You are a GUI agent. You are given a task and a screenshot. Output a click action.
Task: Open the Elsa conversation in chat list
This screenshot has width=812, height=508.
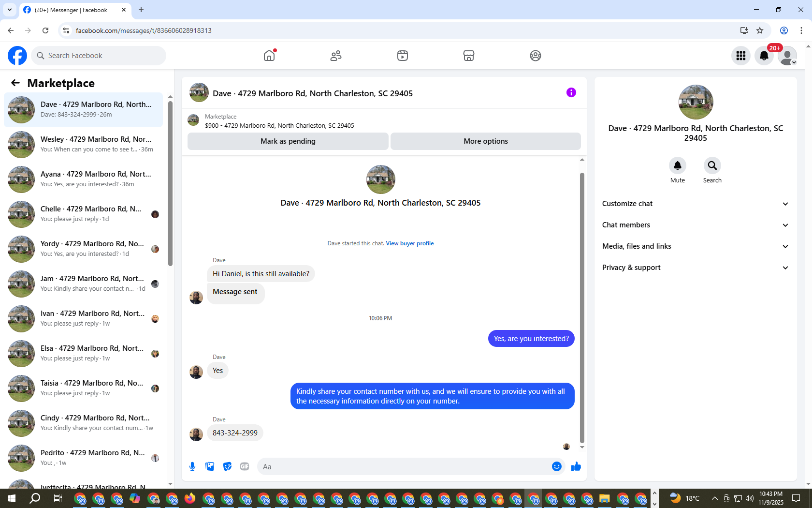(x=84, y=354)
